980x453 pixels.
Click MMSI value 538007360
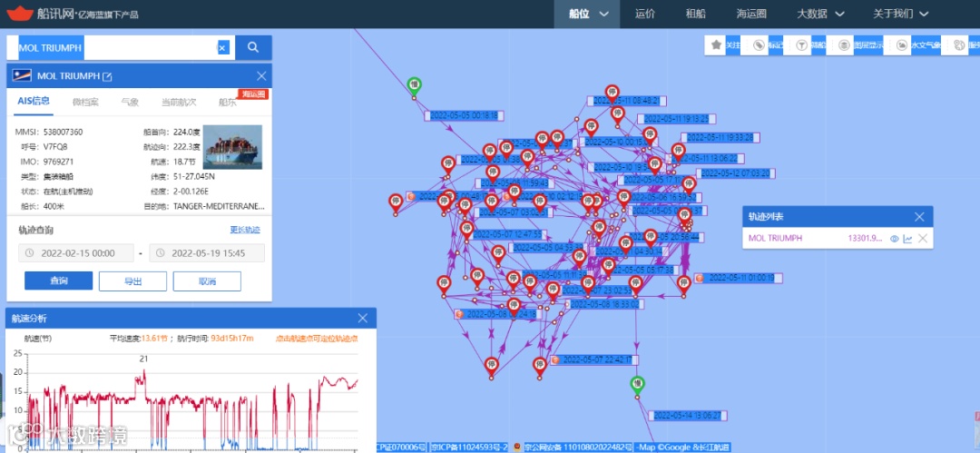point(64,132)
